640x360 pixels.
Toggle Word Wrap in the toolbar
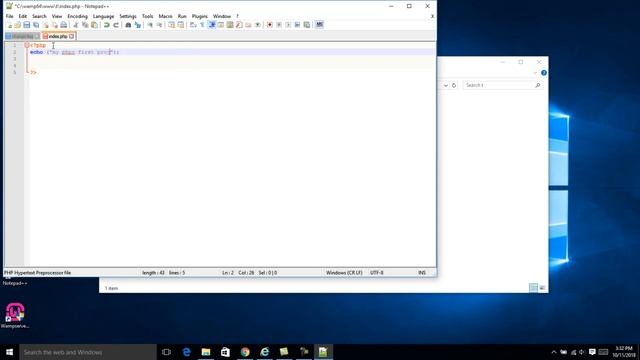click(x=193, y=25)
